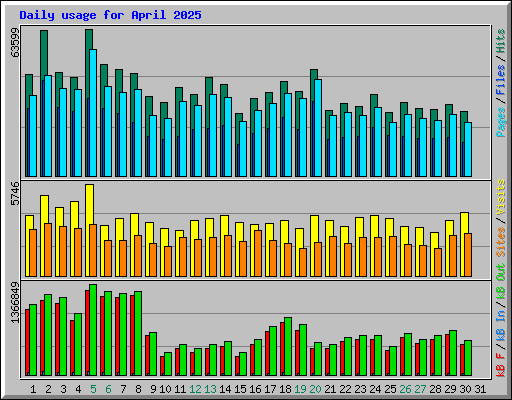Click day label 17 on the x-axis
The height and width of the screenshot is (400, 512).
[x=270, y=389]
